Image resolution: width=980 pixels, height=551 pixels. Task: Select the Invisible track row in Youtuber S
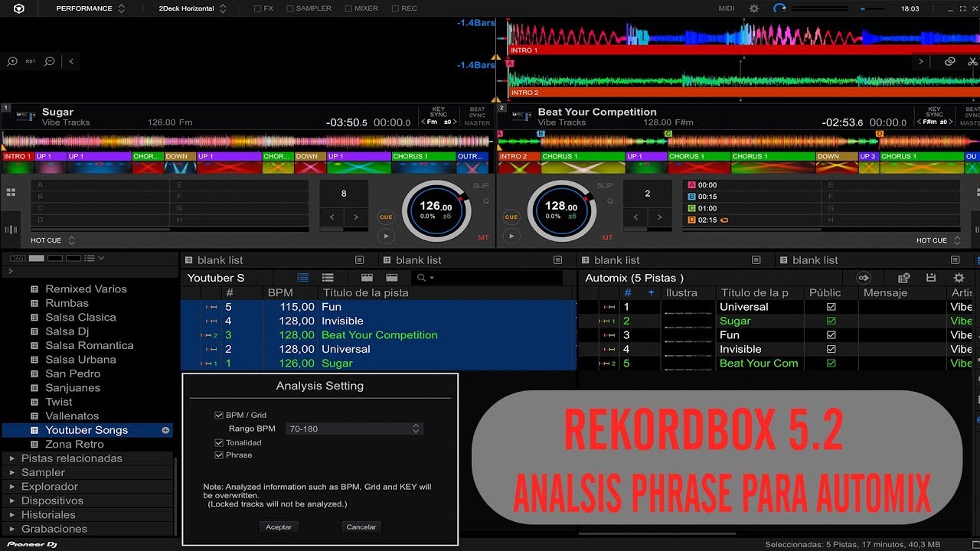click(378, 321)
